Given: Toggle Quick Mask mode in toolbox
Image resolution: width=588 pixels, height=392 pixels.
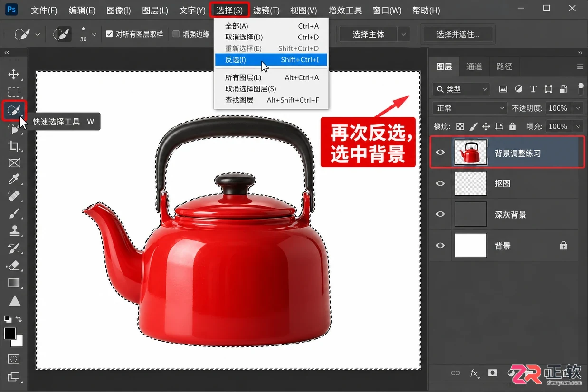Looking at the screenshot, I should 14,359.
